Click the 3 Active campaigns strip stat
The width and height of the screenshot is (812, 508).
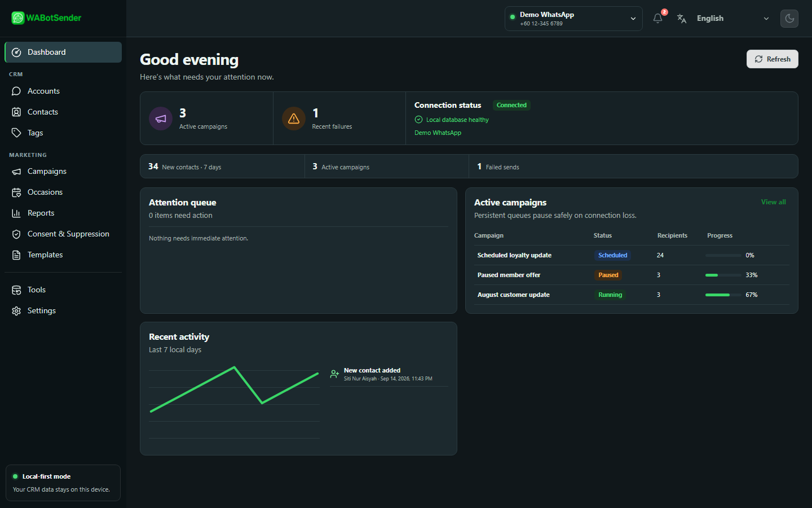(387, 167)
